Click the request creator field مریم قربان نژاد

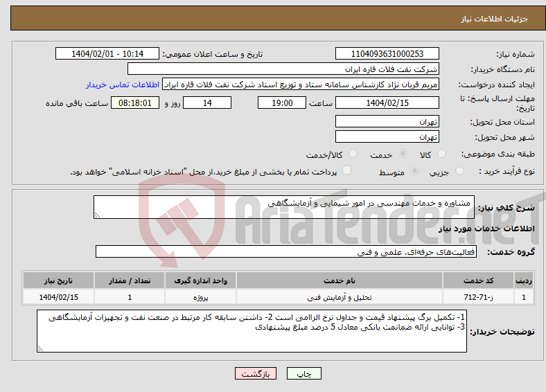pos(301,84)
